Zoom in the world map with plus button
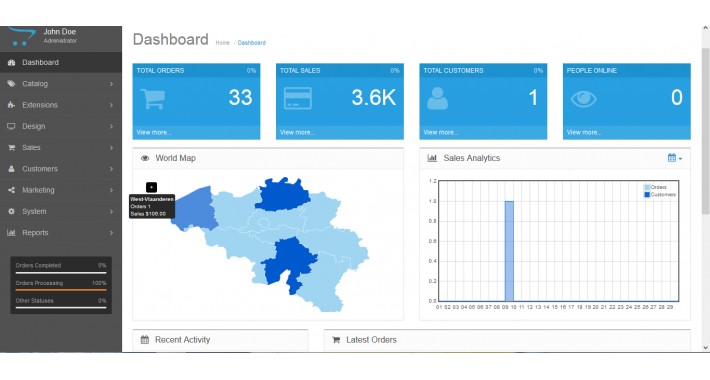 [x=151, y=187]
